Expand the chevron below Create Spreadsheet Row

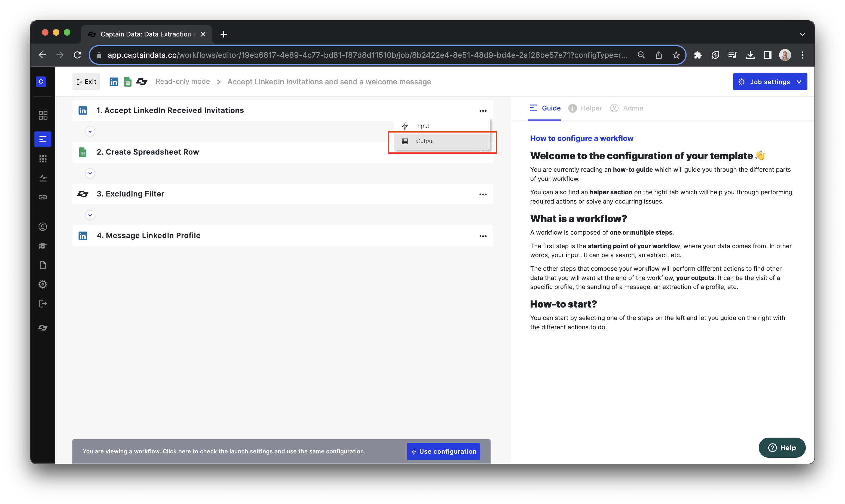coord(90,173)
